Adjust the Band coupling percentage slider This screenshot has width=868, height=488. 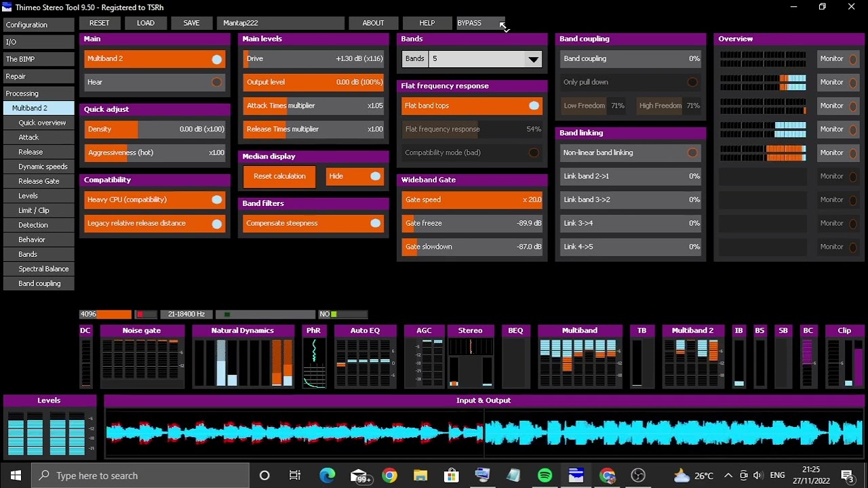(x=631, y=59)
